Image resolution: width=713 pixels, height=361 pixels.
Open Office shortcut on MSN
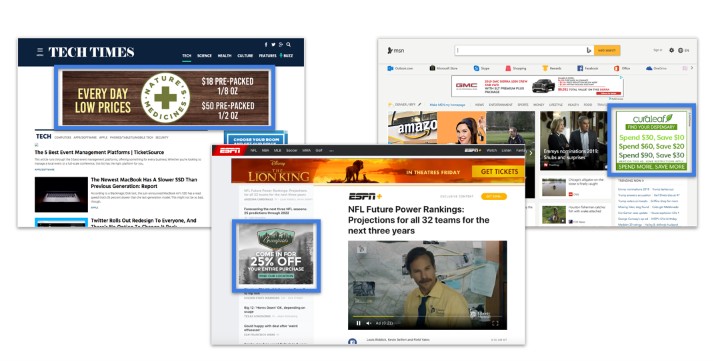[622, 68]
